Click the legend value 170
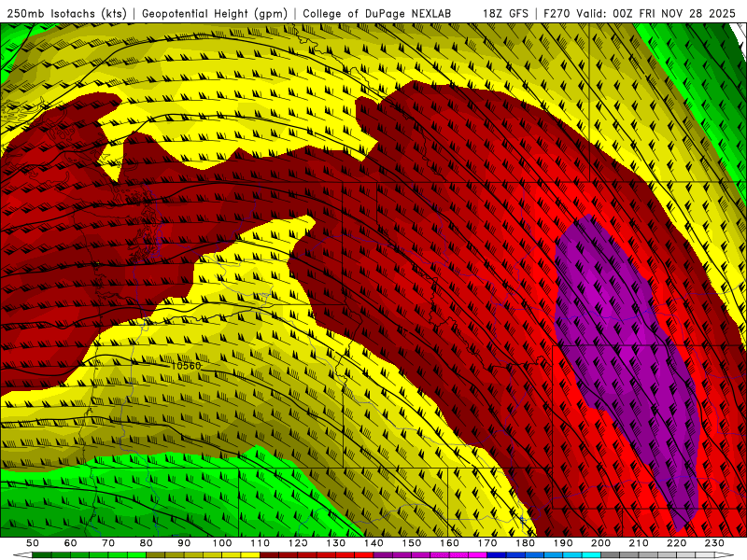This screenshot has width=747, height=560. [x=487, y=543]
